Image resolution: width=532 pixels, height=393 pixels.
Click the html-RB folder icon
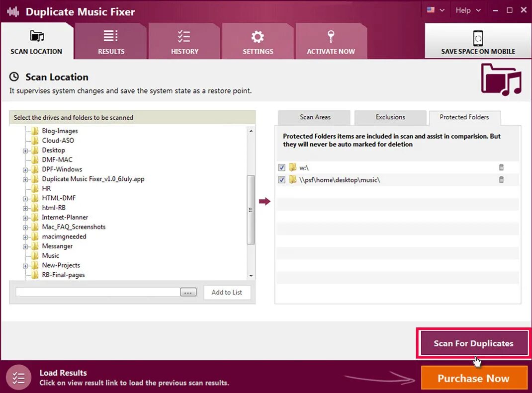(35, 208)
